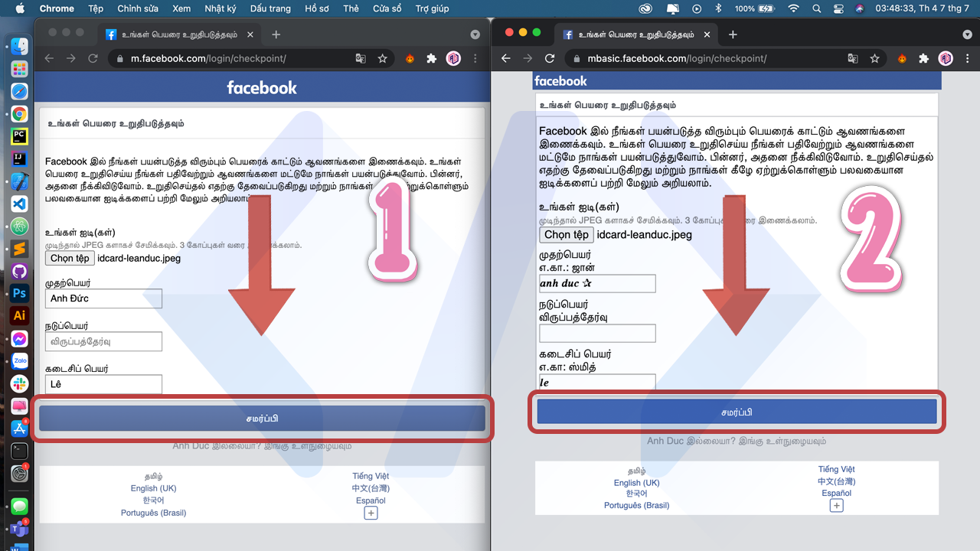Viewport: 980px width, 551px height.
Task: Select English (UK) language in left window
Action: [153, 488]
